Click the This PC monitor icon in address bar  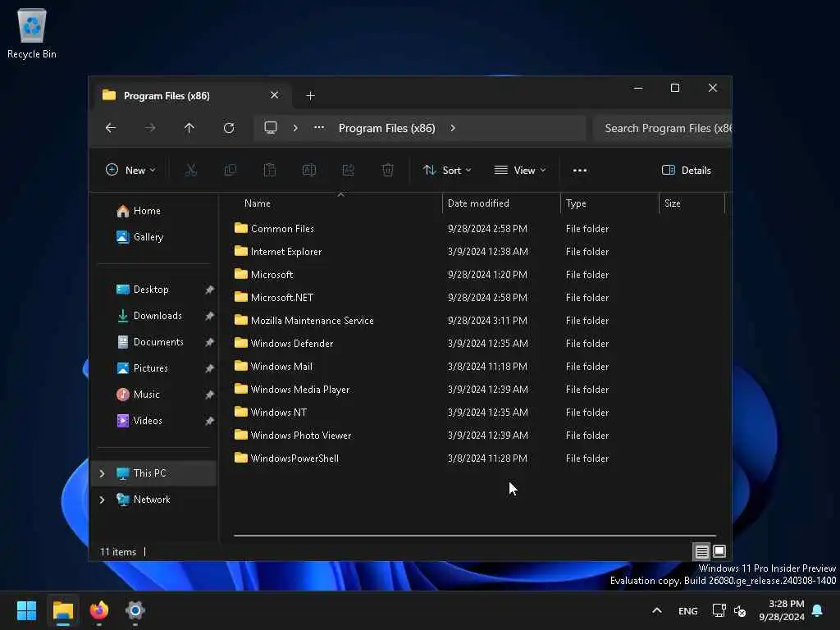point(271,127)
